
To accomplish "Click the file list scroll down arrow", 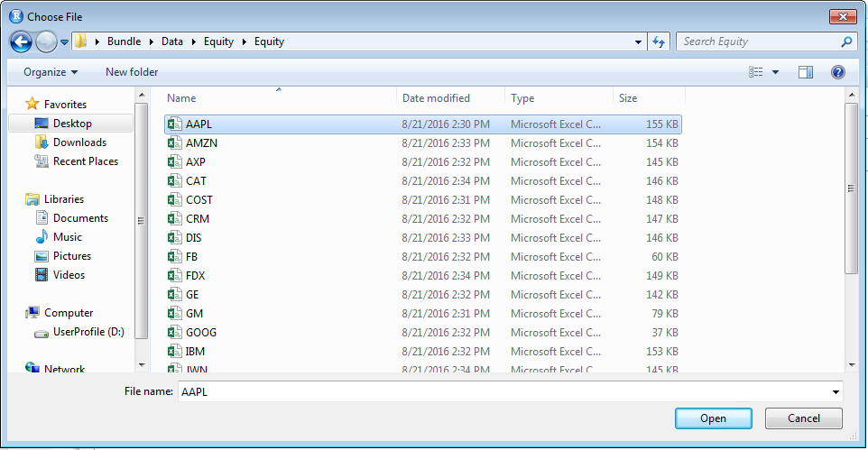I will click(852, 364).
